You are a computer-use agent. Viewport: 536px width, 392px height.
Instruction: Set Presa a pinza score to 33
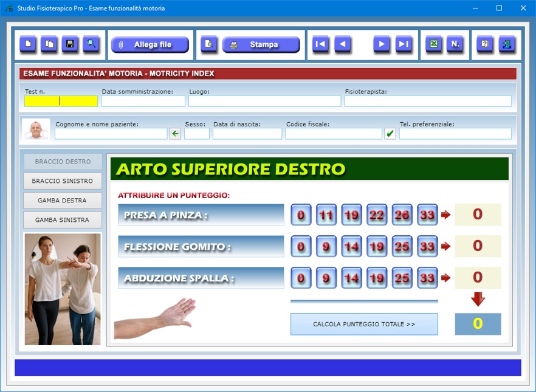(427, 215)
